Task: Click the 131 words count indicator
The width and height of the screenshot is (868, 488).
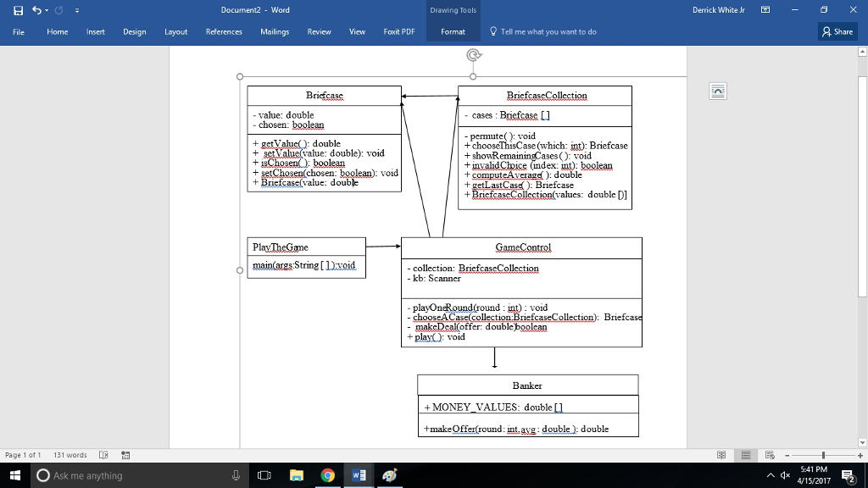Action: (70, 455)
